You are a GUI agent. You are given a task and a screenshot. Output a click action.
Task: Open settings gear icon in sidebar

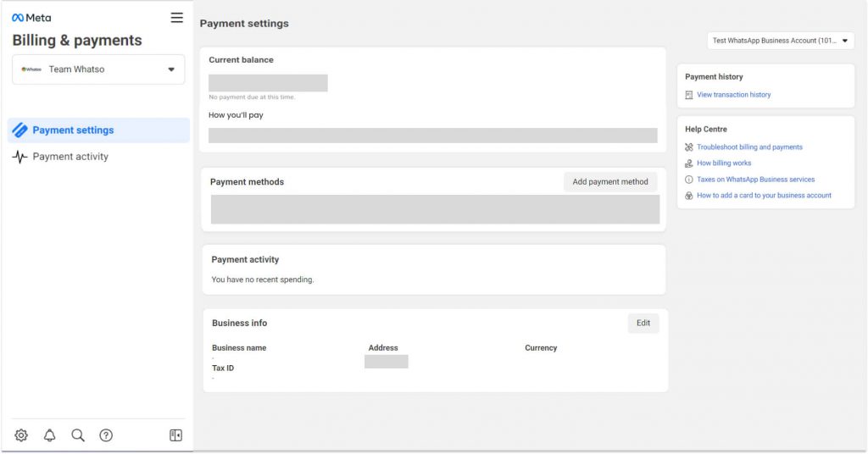21,435
